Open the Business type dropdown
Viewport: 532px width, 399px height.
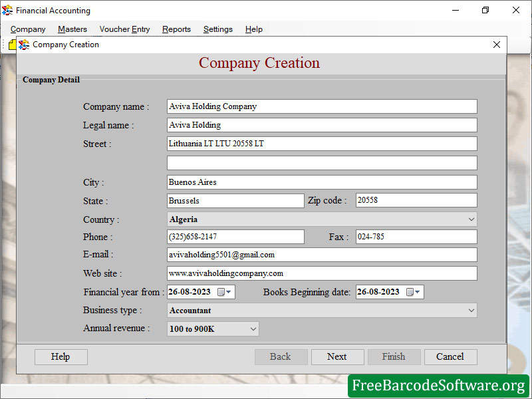click(x=471, y=310)
